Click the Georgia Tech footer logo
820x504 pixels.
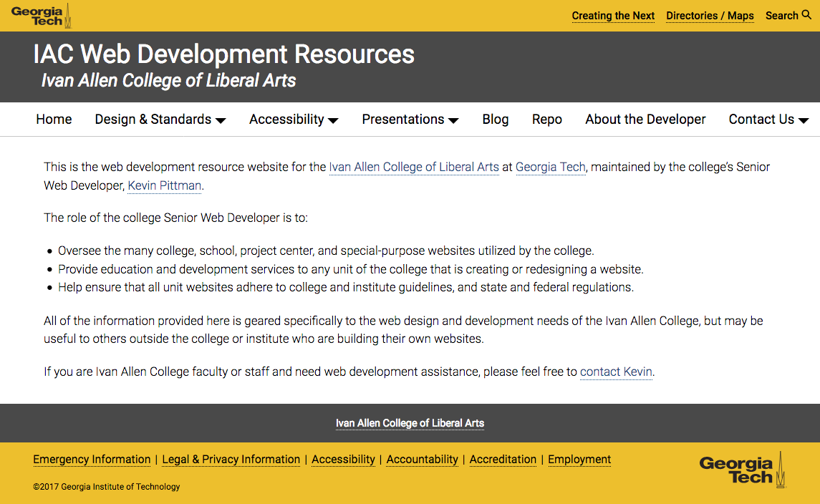point(741,470)
